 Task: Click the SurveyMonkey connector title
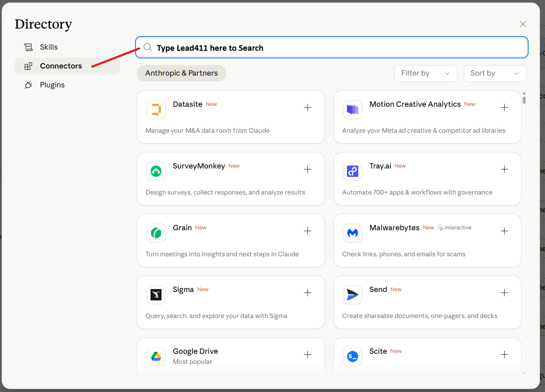coord(199,166)
